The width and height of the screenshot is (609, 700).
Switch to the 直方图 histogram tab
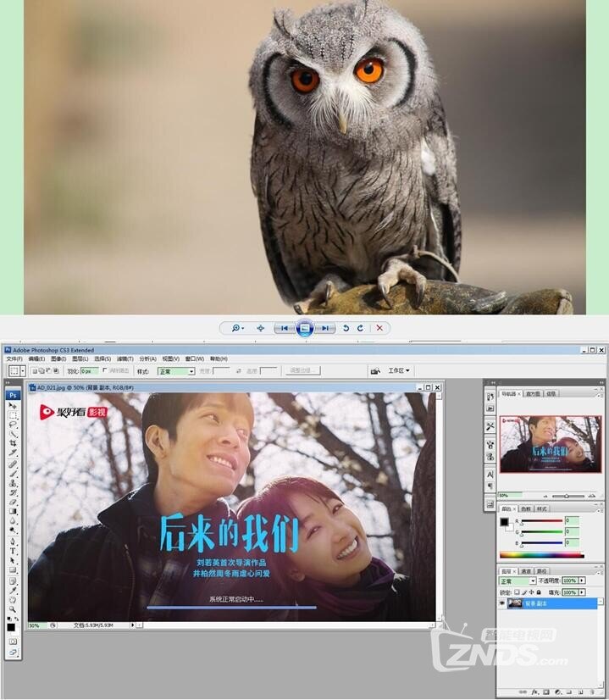tap(533, 394)
